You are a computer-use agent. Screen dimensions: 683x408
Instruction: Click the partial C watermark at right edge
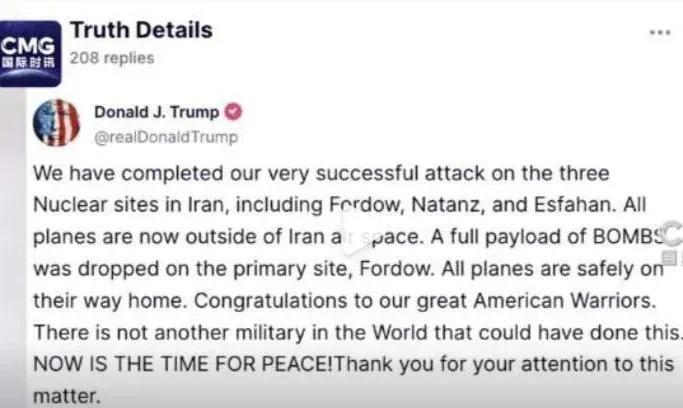point(673,234)
